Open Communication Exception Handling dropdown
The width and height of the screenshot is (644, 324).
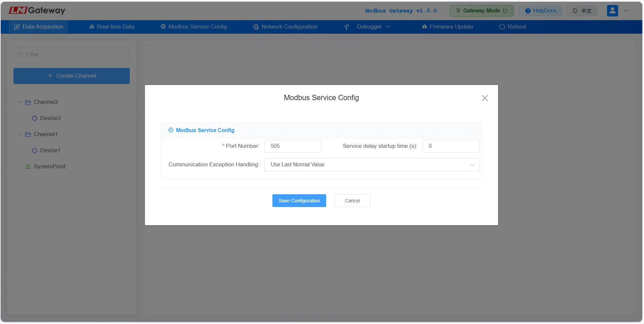(x=371, y=165)
